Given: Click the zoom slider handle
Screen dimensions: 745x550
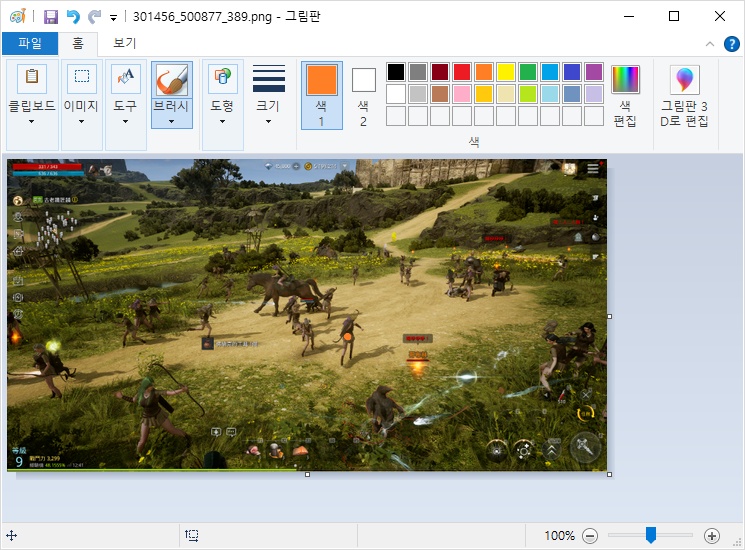Looking at the screenshot, I should [x=651, y=535].
